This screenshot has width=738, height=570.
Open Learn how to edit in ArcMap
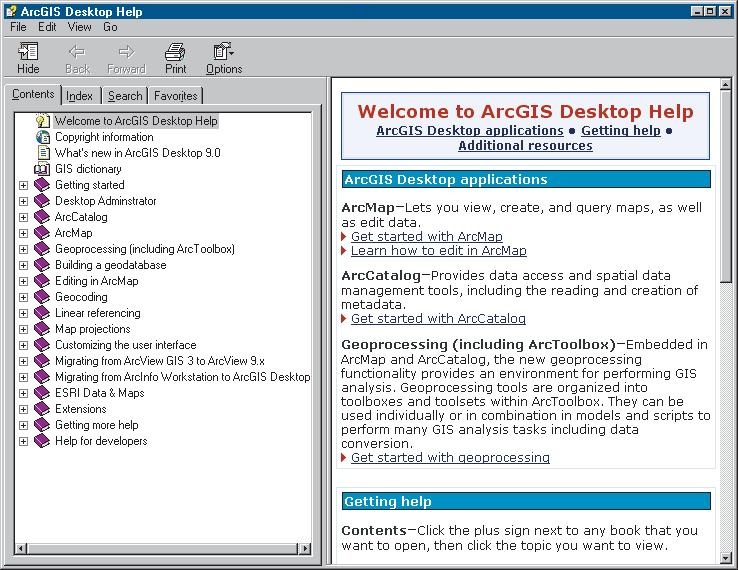click(439, 250)
